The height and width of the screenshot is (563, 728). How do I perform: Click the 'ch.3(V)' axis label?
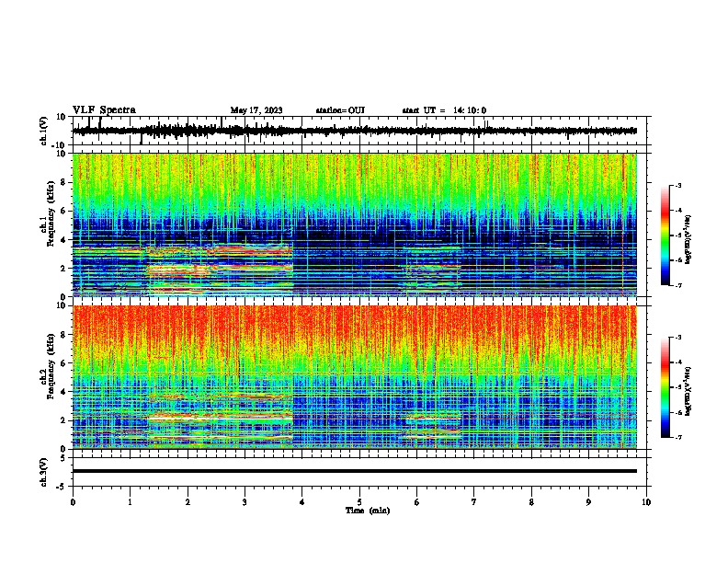44,472
